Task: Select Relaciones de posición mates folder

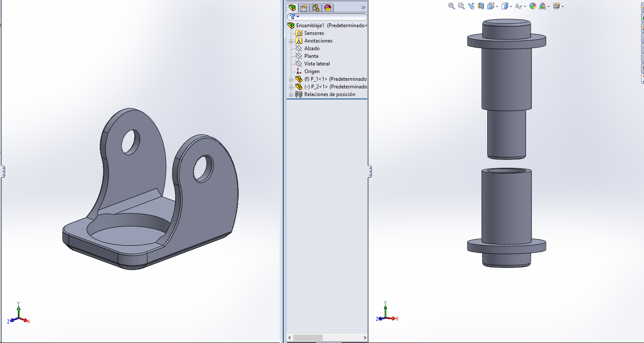Action: click(x=330, y=94)
